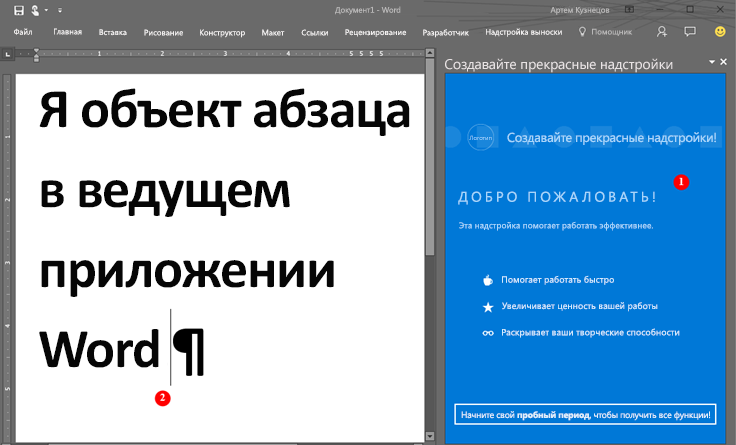
Task: Click the пробный период trial button
Action: [585, 414]
